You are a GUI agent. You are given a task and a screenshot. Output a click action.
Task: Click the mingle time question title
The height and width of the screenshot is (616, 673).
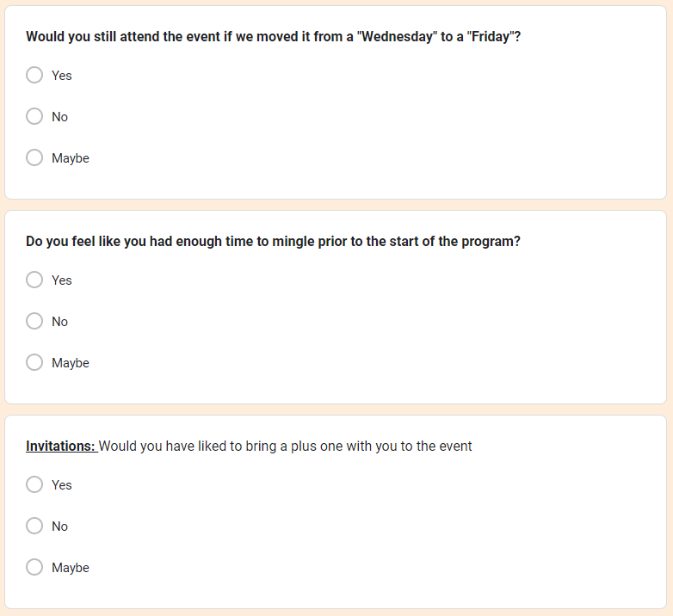[273, 242]
